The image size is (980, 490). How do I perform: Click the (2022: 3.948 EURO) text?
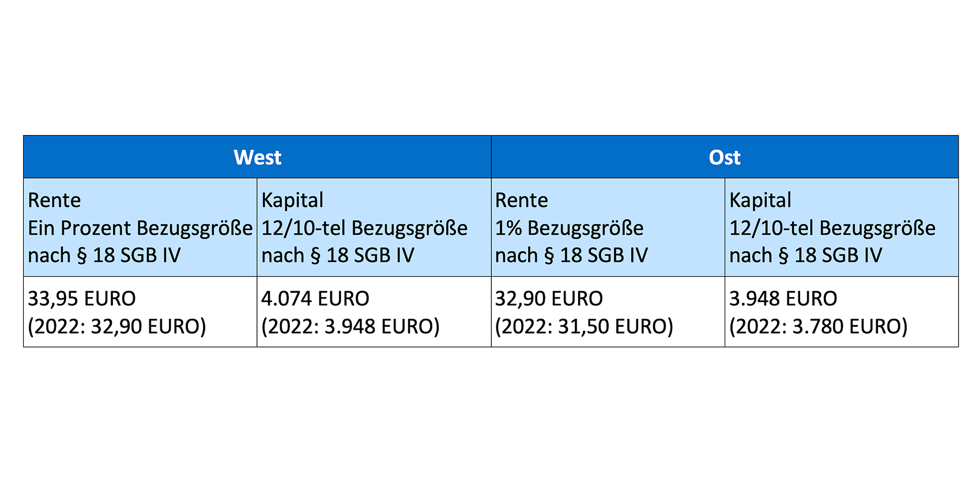pos(350,326)
